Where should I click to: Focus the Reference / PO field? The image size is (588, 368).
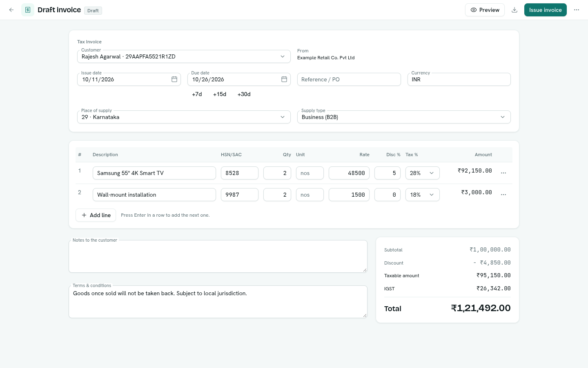click(349, 79)
